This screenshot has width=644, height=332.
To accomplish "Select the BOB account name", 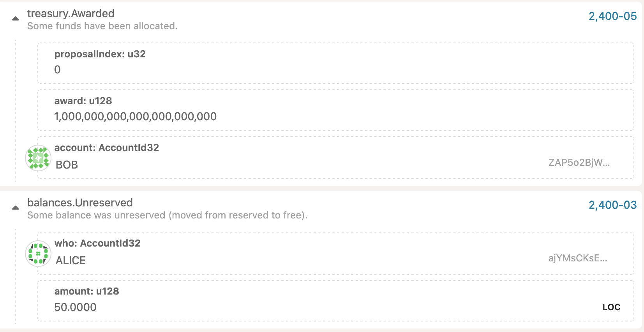I will (x=67, y=165).
